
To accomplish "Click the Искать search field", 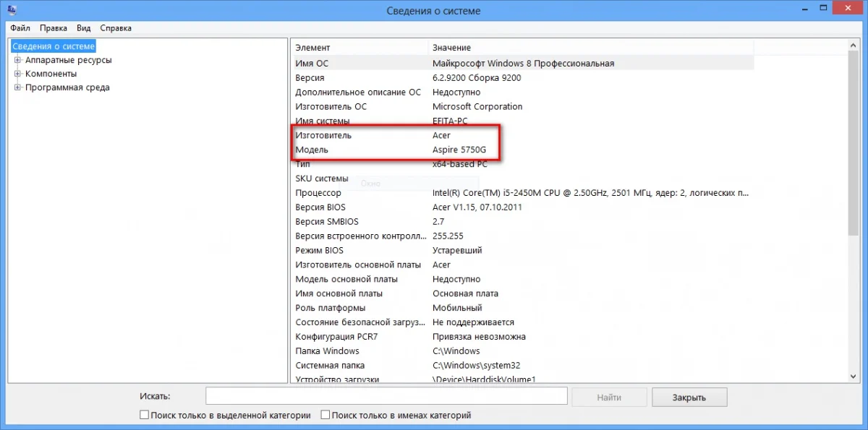I will 386,396.
